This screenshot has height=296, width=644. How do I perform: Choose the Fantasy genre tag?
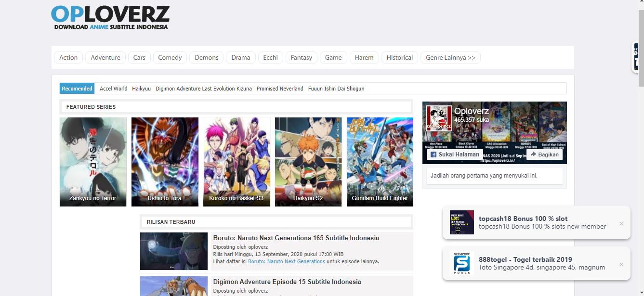302,58
